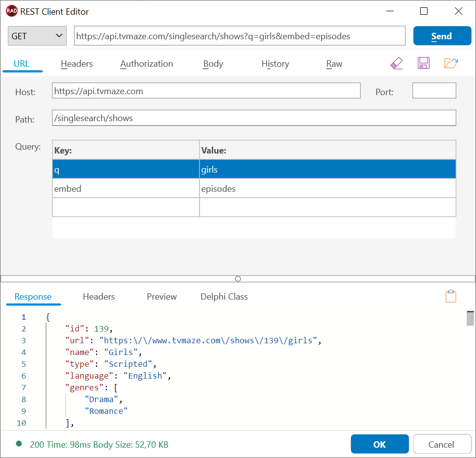Maximize the REST Client Editor window
Viewport: 476px width, 458px height.
point(424,11)
